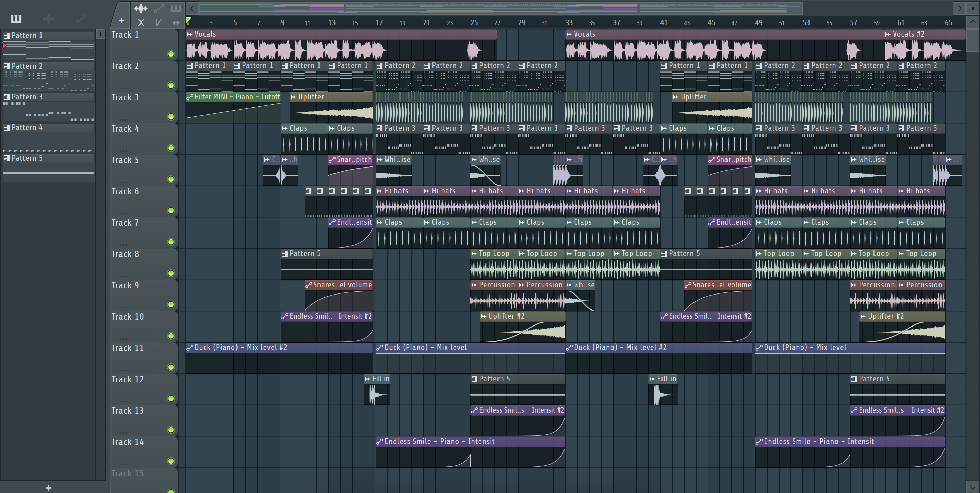Open the Vocals #2 clip menu icon
This screenshot has width=980, height=493.
[888, 34]
